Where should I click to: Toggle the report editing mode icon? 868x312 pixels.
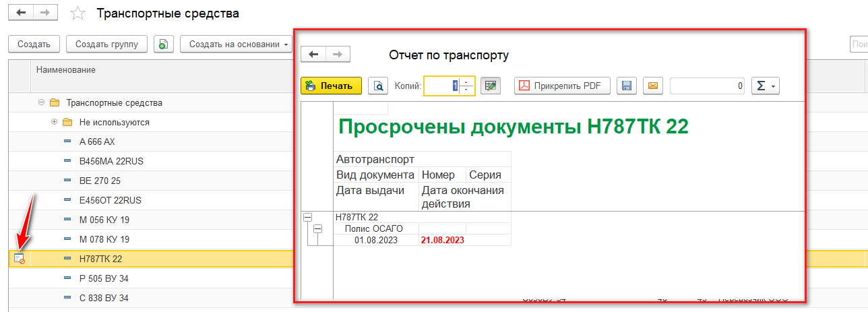point(491,86)
